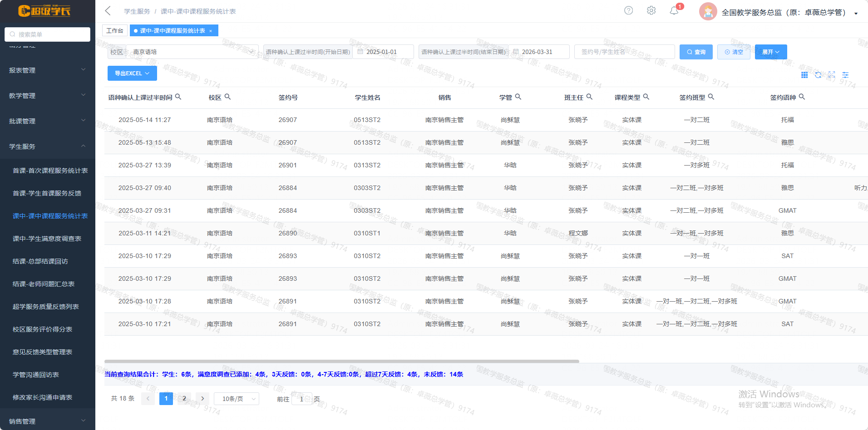This screenshot has height=430, width=868.
Task: Click the 清空 clear button
Action: click(734, 52)
